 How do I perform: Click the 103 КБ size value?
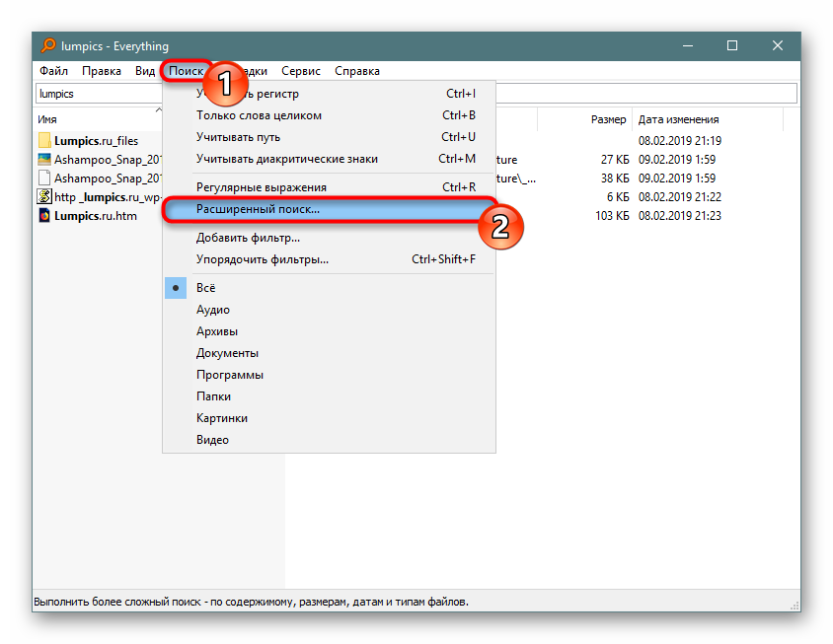(612, 216)
